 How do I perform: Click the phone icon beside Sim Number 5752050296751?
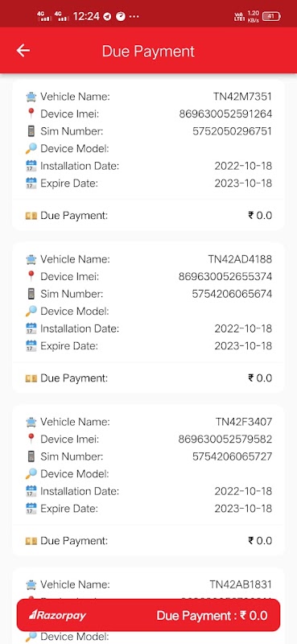tap(31, 131)
